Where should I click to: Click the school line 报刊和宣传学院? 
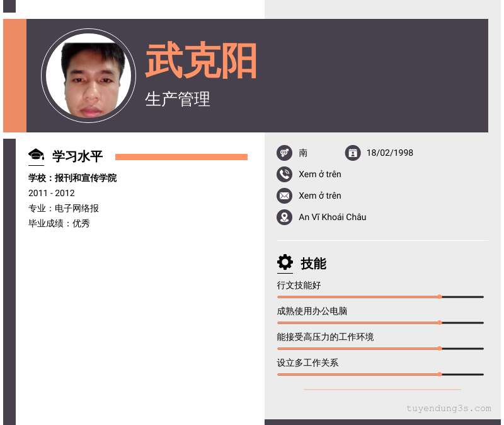[x=72, y=178]
